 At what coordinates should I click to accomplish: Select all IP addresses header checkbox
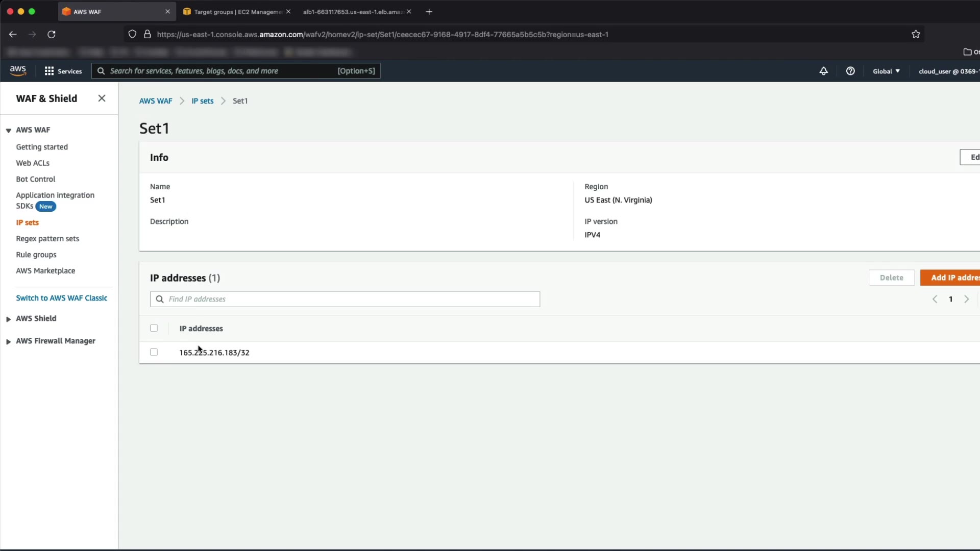click(x=154, y=328)
